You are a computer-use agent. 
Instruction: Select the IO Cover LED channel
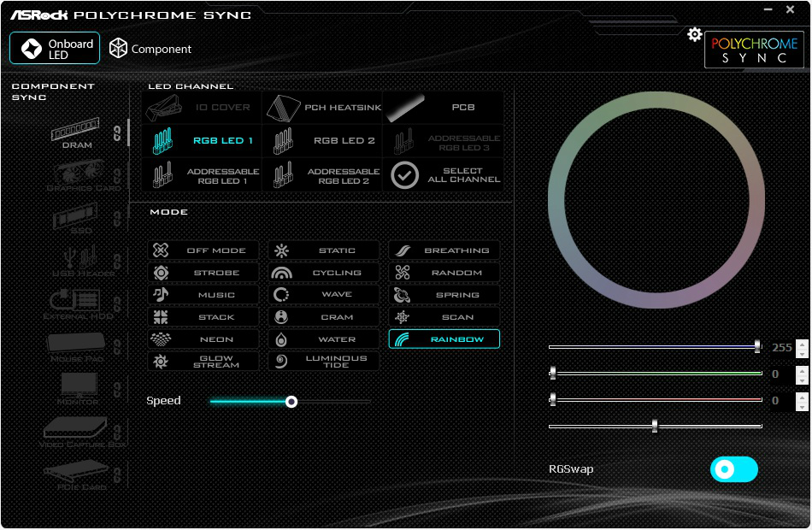tap(202, 107)
